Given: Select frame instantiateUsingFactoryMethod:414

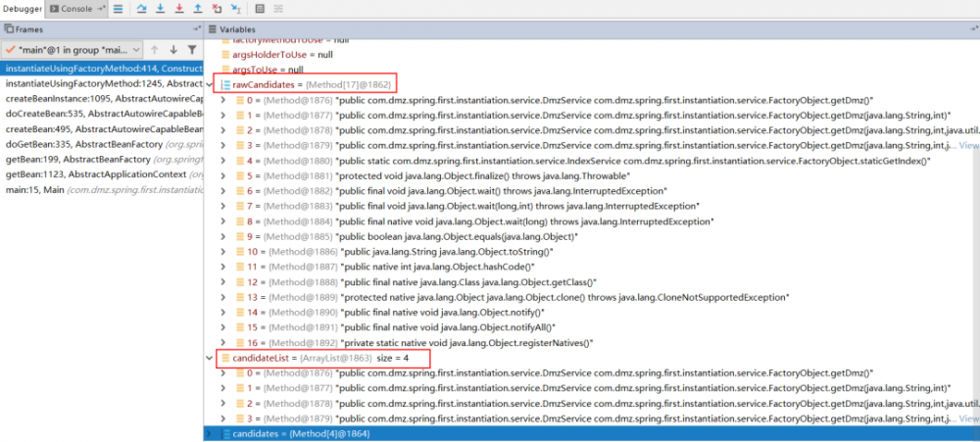Looking at the screenshot, I should 102,69.
